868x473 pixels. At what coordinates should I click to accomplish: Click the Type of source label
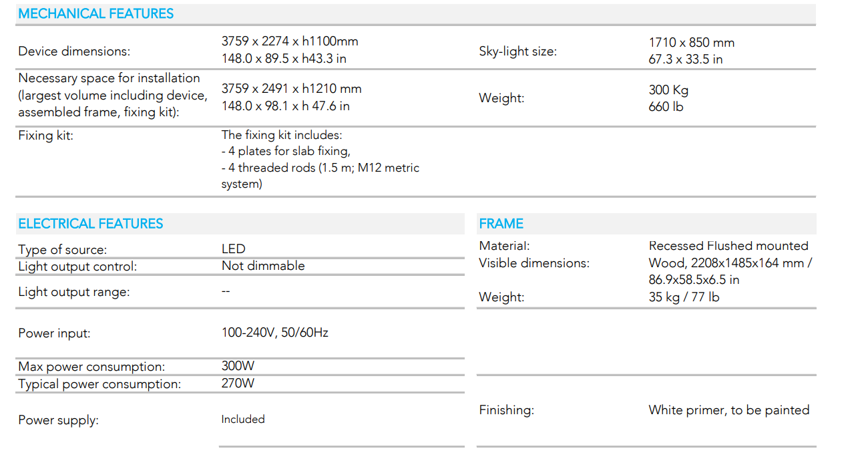[x=62, y=250]
